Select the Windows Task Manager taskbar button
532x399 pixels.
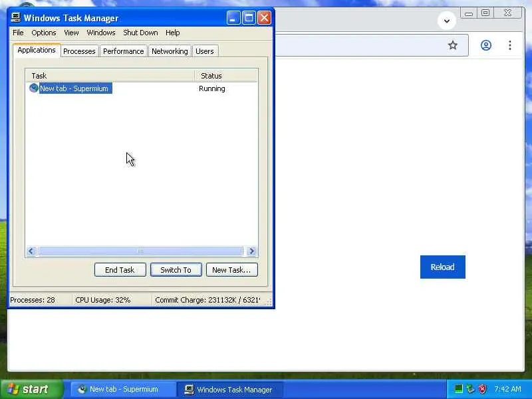click(x=231, y=389)
